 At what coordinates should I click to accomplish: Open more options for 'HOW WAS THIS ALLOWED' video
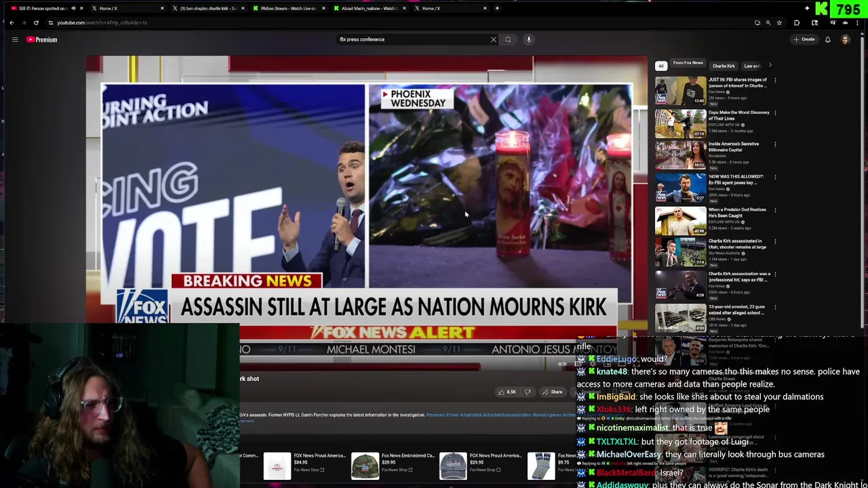click(x=775, y=177)
